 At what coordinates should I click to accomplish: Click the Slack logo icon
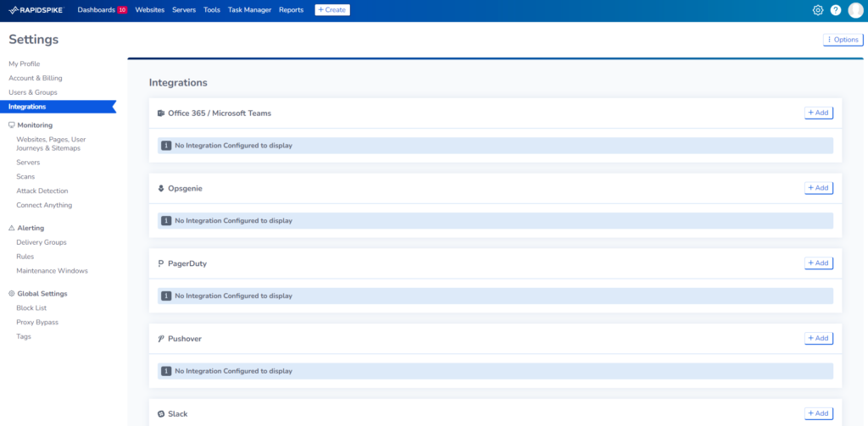[161, 414]
